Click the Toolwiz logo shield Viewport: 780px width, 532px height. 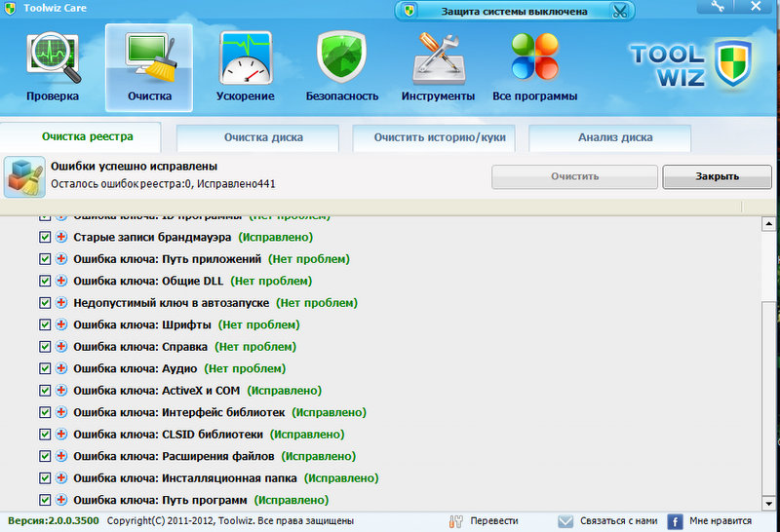[733, 63]
